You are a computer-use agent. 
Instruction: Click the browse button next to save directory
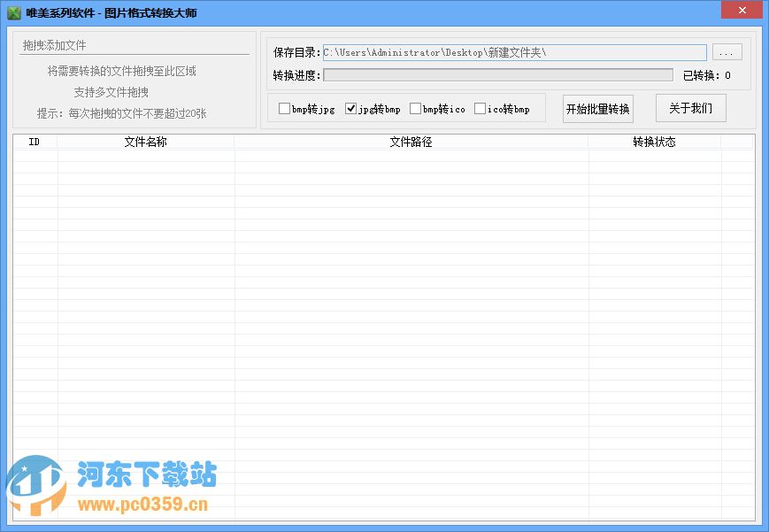[727, 52]
